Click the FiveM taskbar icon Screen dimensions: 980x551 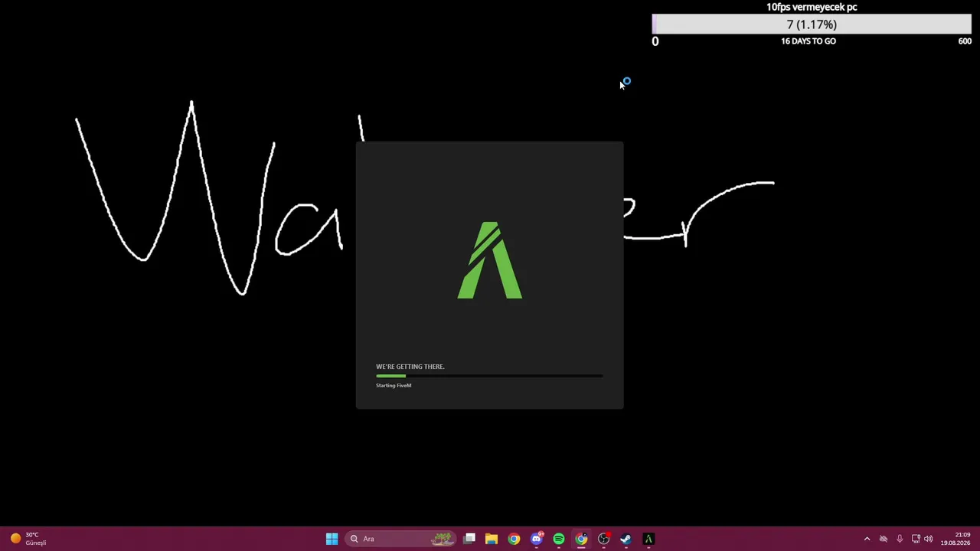pyautogui.click(x=648, y=539)
